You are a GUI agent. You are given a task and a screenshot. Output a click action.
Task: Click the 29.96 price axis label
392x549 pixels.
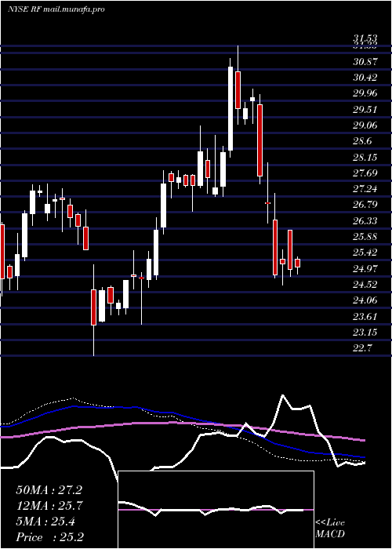click(x=365, y=93)
